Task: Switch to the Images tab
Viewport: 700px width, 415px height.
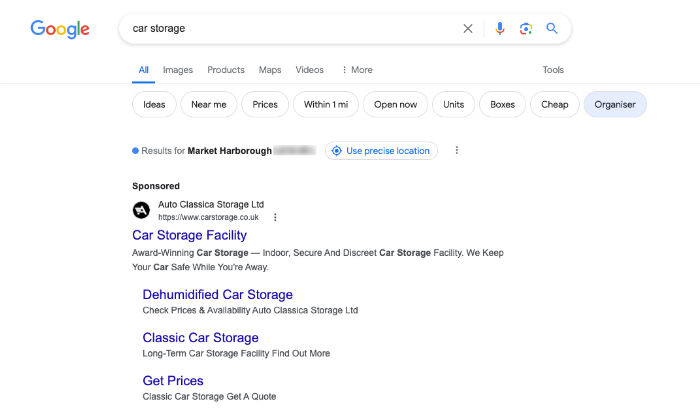Action: coord(178,70)
